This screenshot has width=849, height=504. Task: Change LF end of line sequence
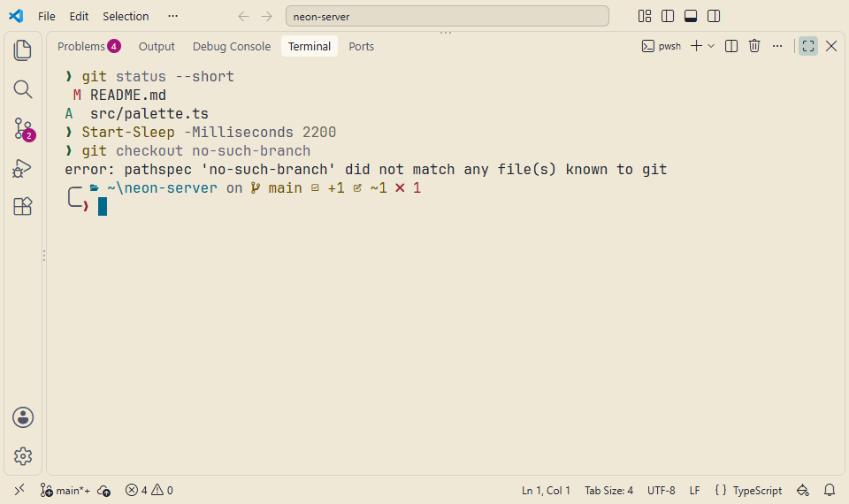point(695,490)
